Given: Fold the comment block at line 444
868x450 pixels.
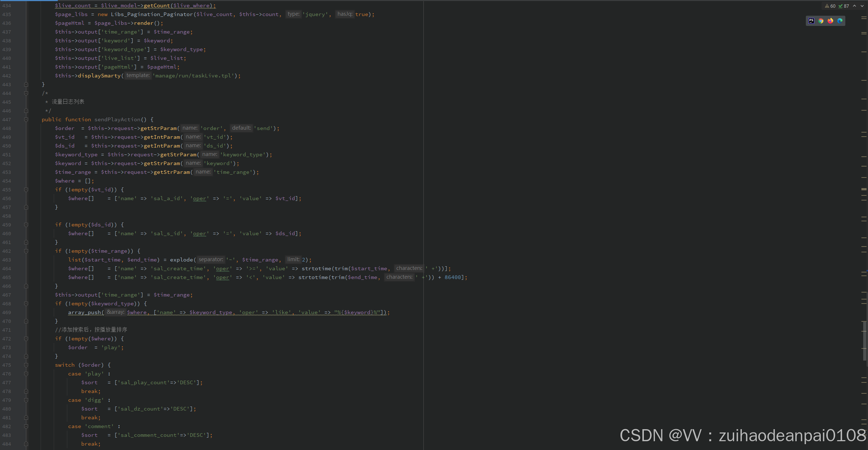Looking at the screenshot, I should tap(26, 93).
